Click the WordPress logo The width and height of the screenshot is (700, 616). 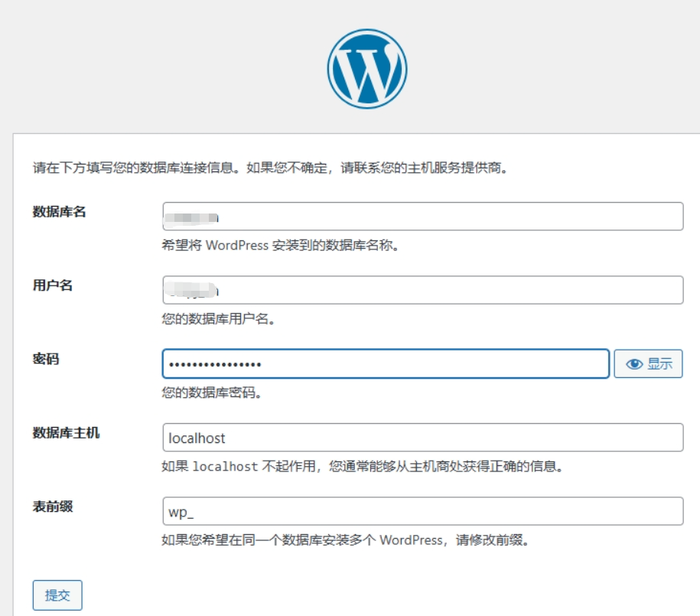pyautogui.click(x=367, y=69)
